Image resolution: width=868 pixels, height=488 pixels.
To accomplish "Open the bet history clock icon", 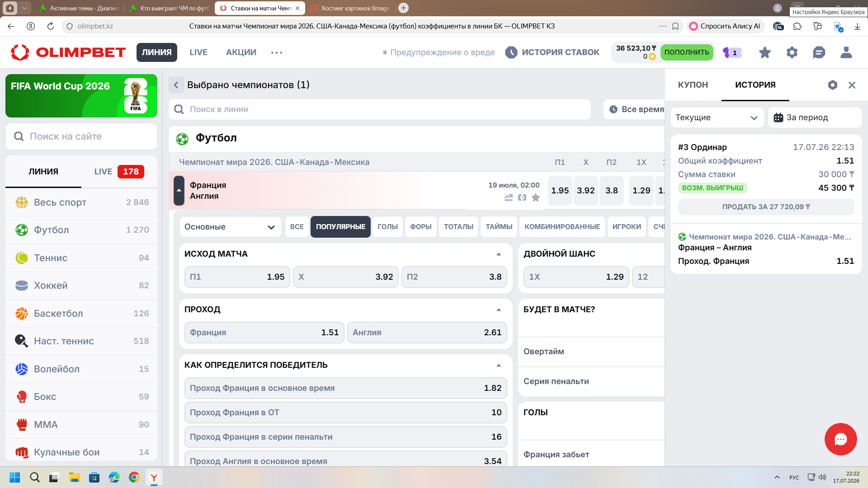I will 511,52.
